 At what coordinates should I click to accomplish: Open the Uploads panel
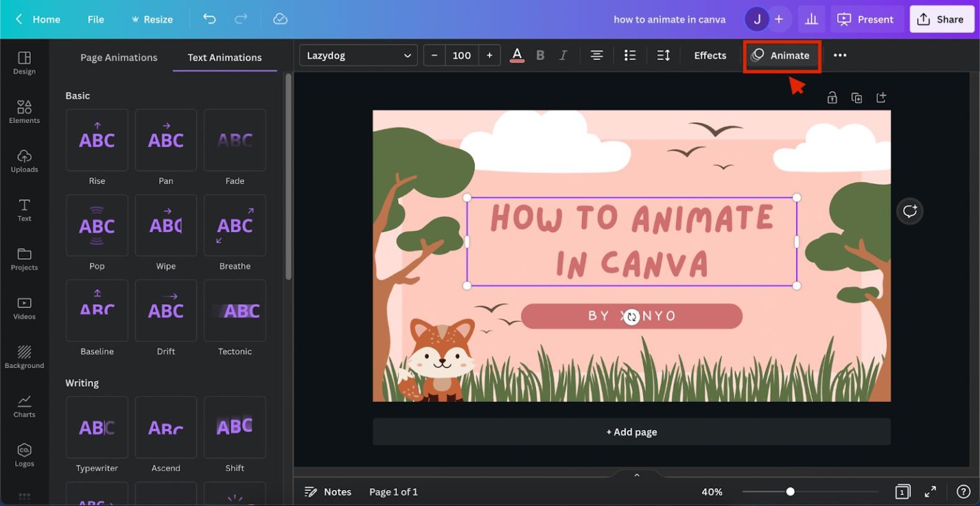[24, 161]
